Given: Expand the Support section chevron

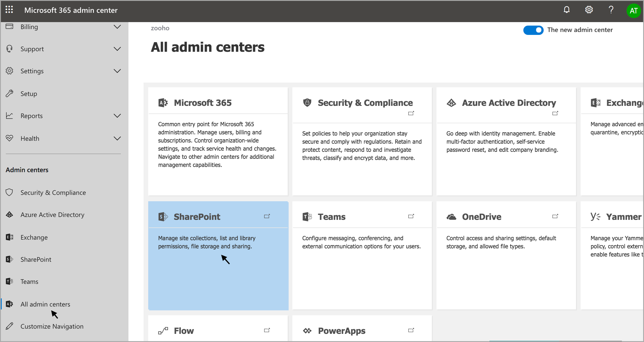Looking at the screenshot, I should point(117,49).
